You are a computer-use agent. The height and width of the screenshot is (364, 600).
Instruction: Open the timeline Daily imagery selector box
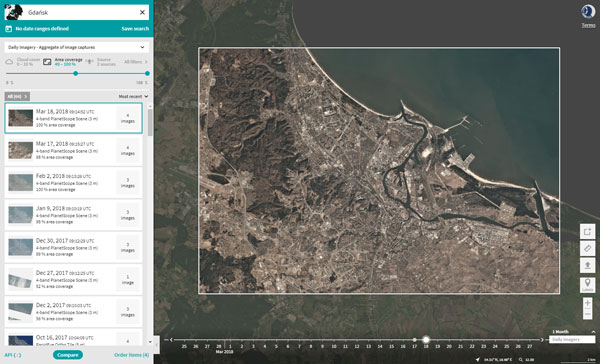572,340
